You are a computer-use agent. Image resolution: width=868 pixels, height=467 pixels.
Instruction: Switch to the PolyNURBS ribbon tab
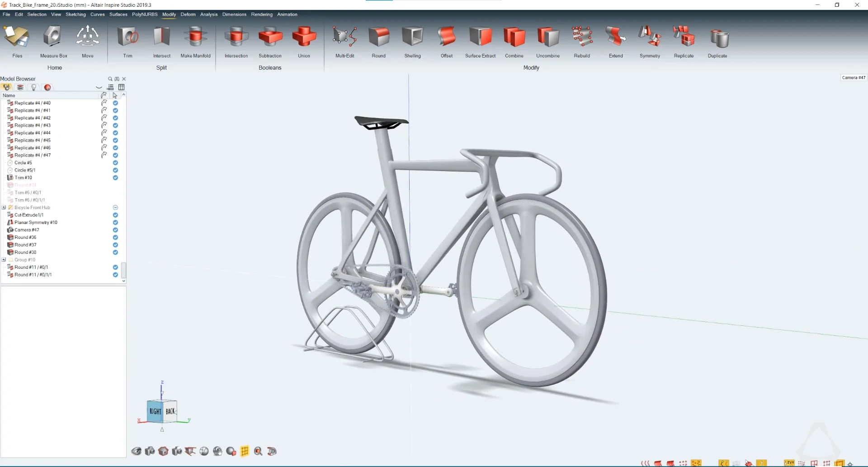coord(145,14)
